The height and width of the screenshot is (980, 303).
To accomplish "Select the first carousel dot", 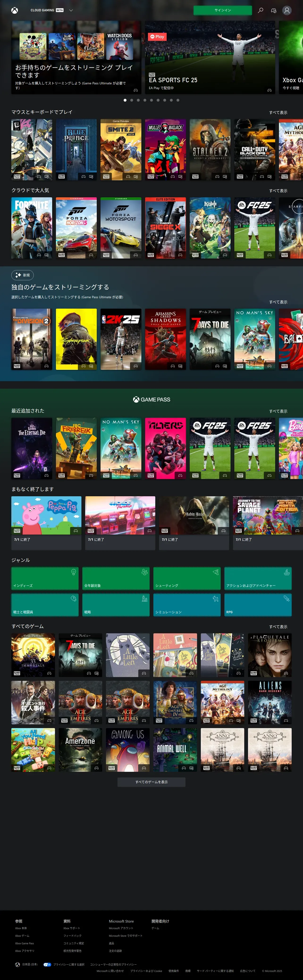I will 125,100.
